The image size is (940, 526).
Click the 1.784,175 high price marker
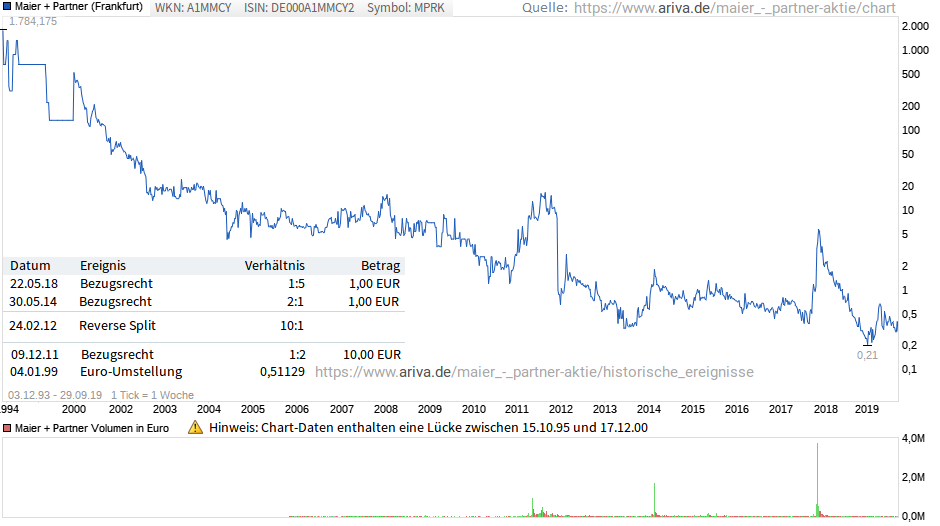(x=33, y=21)
